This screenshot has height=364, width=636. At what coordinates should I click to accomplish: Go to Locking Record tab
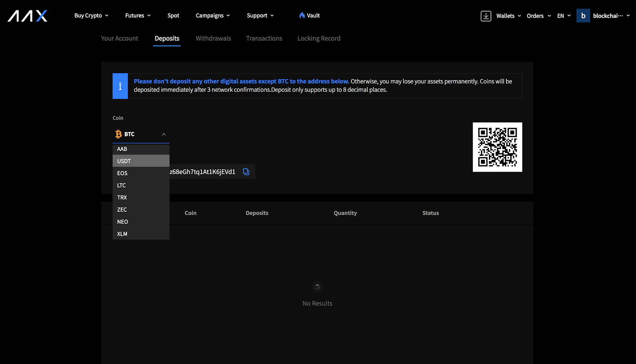click(319, 39)
